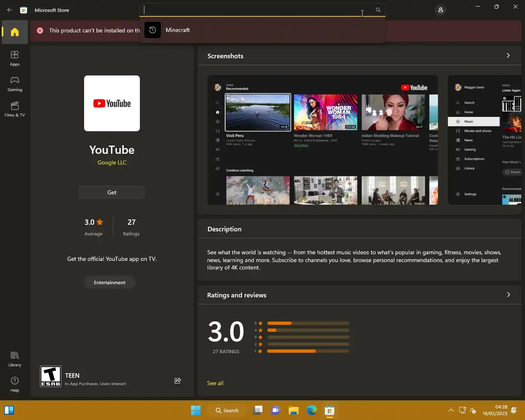The image size is (525, 420).
Task: Open the Google LLC publisher link
Action: click(x=112, y=162)
